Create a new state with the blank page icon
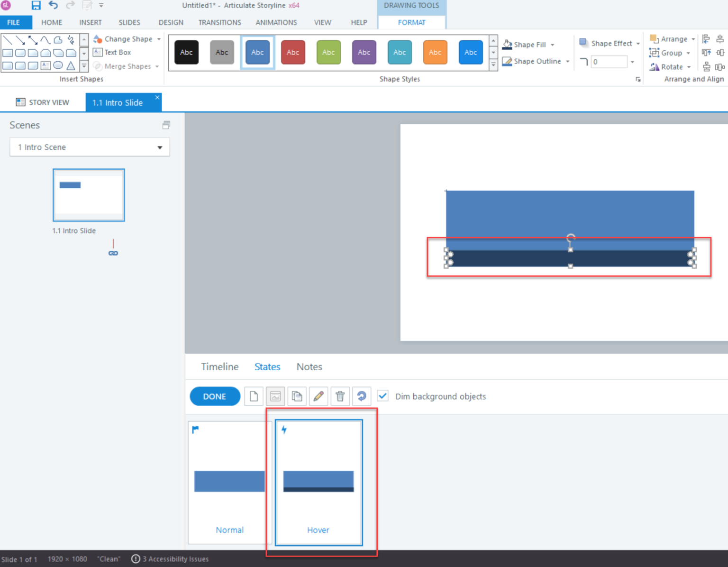The height and width of the screenshot is (567, 728). point(254,396)
